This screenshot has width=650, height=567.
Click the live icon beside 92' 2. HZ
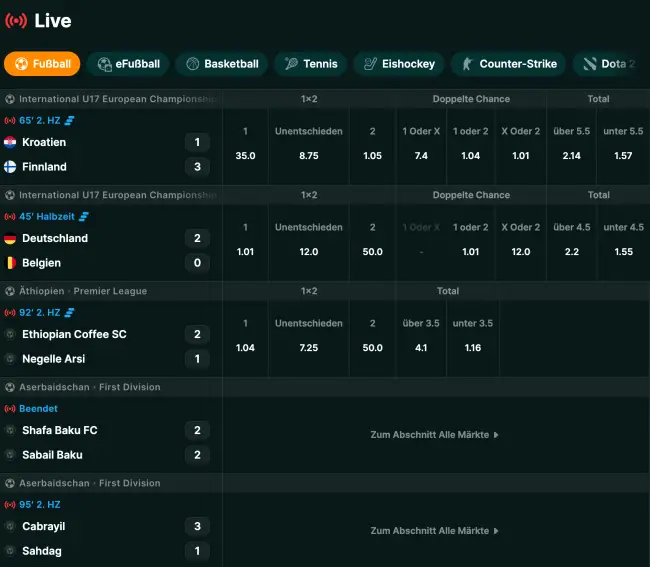tap(10, 313)
